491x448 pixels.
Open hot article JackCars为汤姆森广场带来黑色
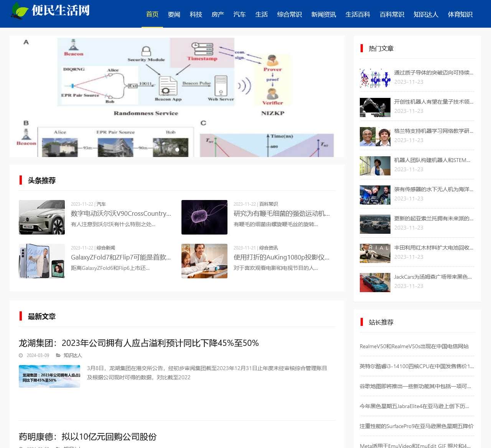pyautogui.click(x=433, y=277)
